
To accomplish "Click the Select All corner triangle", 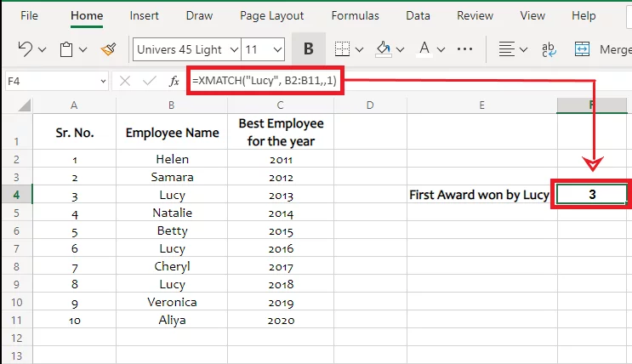I will coord(24,105).
